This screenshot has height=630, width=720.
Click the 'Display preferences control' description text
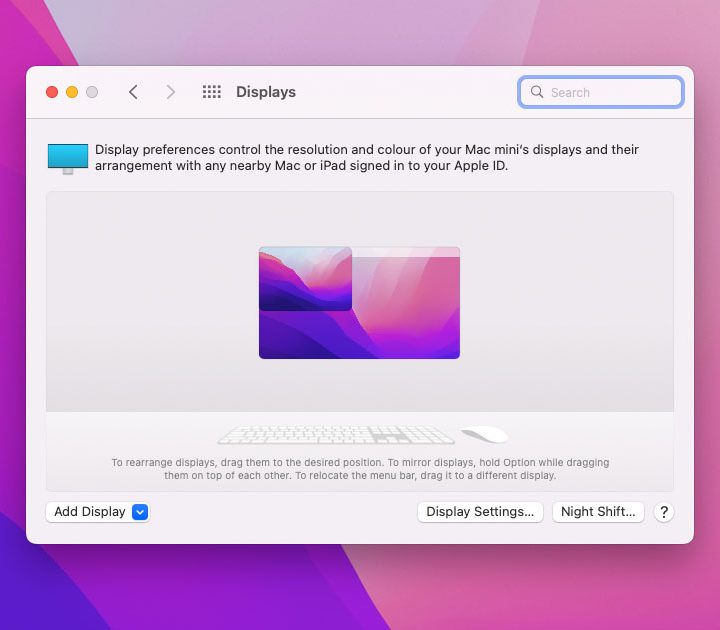[x=366, y=158]
